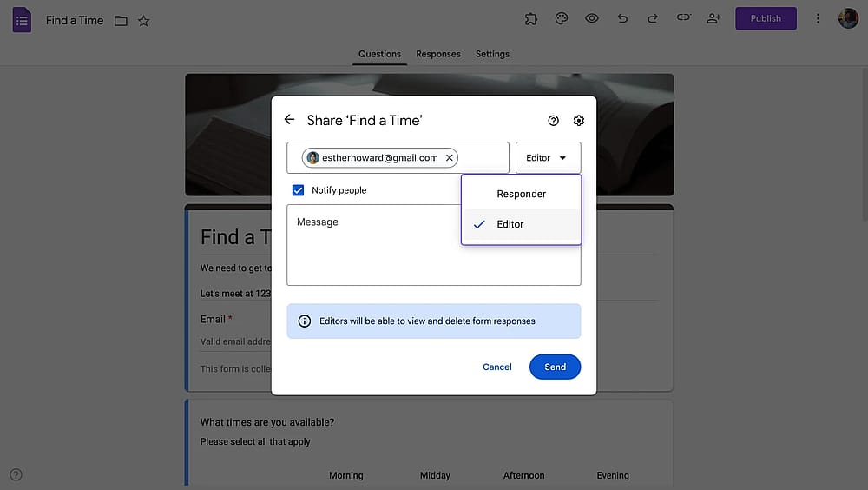Select Responder from the role menu

(x=521, y=194)
